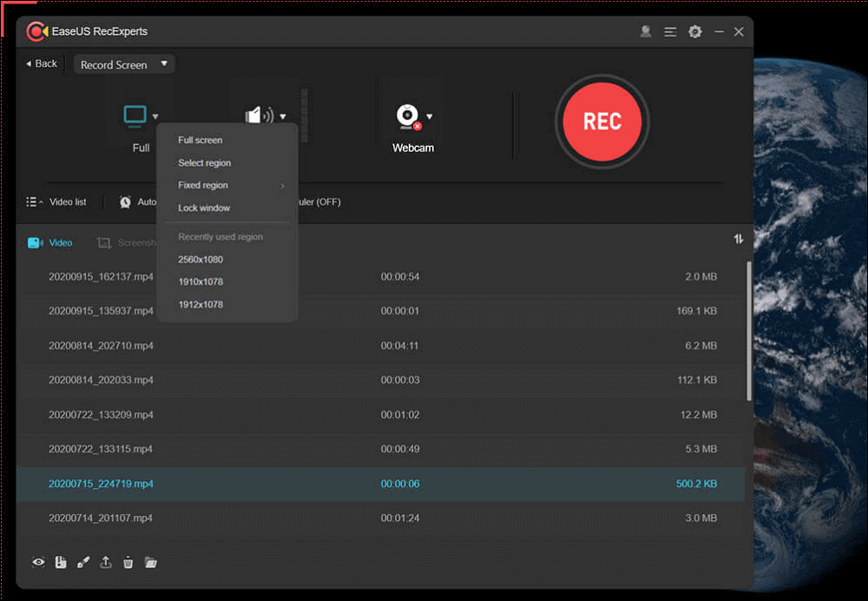Click duration 00:01:02
The image size is (868, 601).
click(399, 414)
